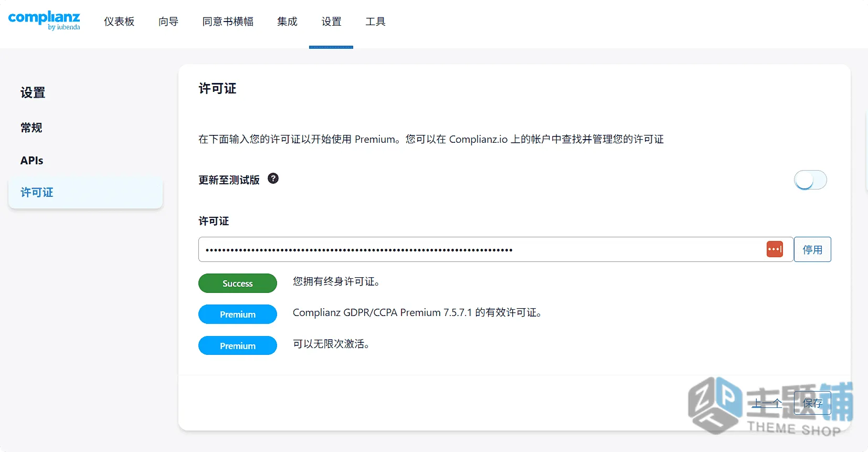Click the text 可以无限次激活。
This screenshot has width=868, height=452.
click(331, 344)
